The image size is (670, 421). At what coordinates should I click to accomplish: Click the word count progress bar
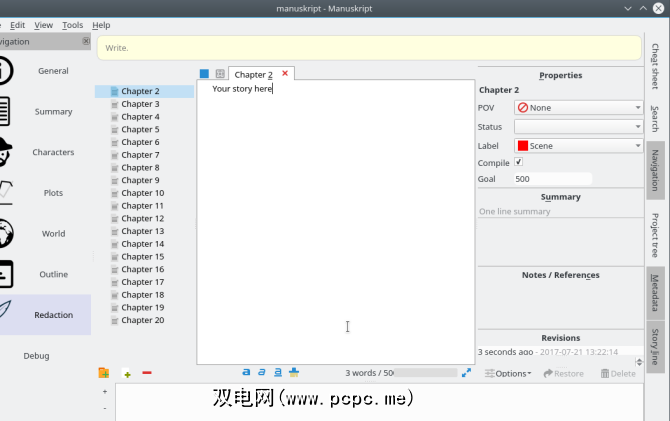tap(426, 373)
